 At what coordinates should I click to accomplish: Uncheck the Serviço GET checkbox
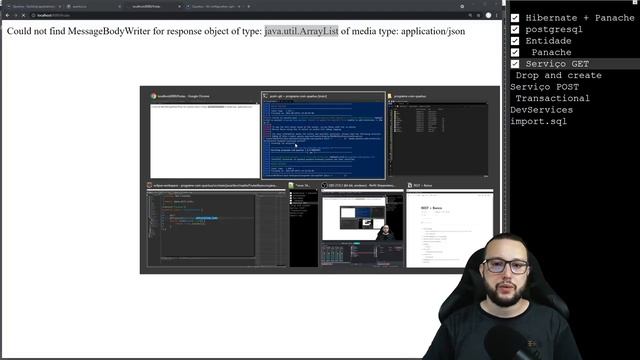[515, 64]
